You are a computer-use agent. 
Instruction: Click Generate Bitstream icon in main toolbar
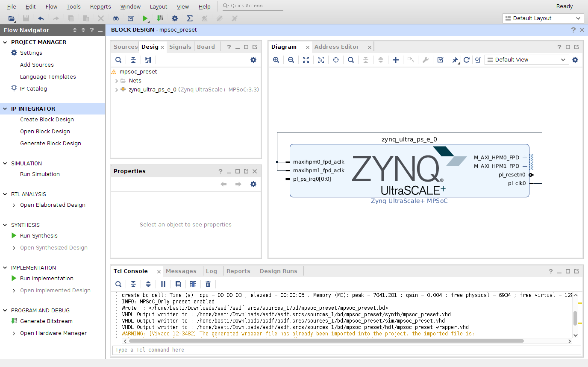pyautogui.click(x=159, y=18)
